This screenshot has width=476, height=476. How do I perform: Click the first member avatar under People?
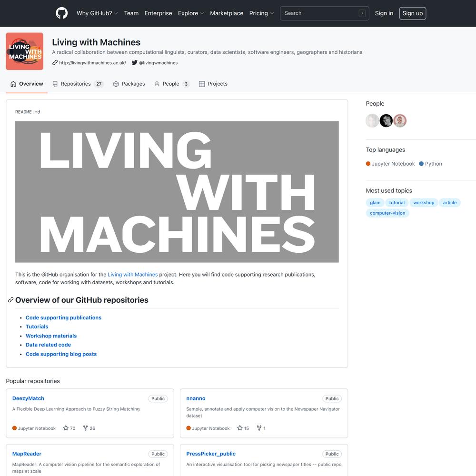click(372, 121)
